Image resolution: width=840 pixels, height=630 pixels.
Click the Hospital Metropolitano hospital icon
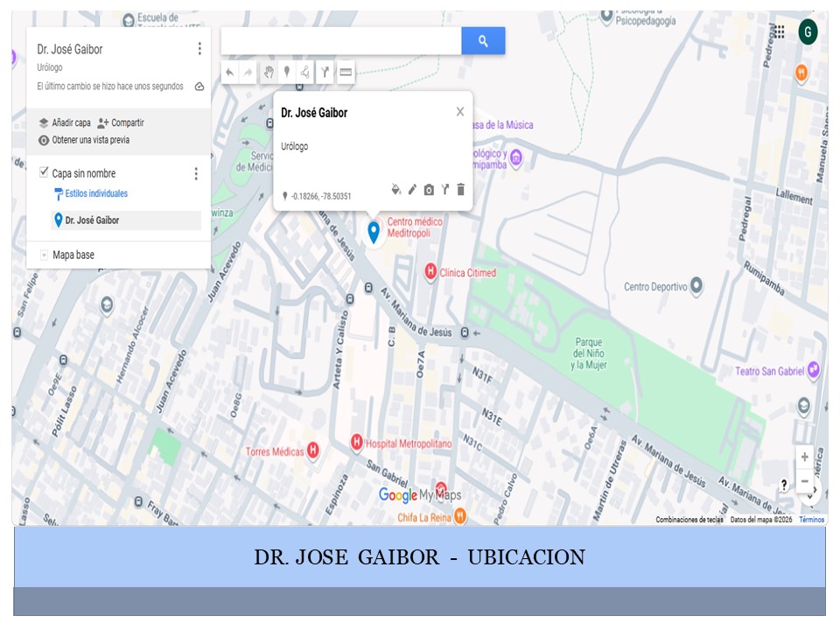click(x=357, y=443)
